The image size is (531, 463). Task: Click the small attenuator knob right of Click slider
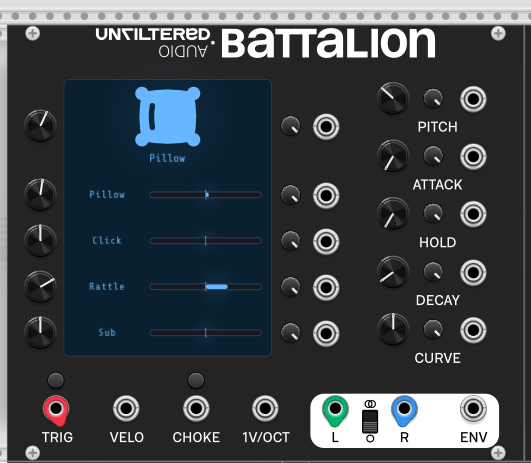[291, 240]
